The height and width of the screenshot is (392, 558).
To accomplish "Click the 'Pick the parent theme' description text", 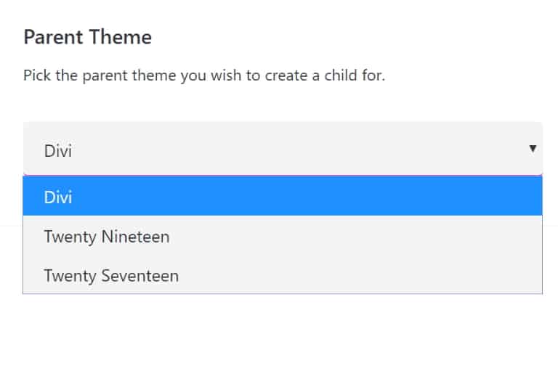I will [x=204, y=75].
